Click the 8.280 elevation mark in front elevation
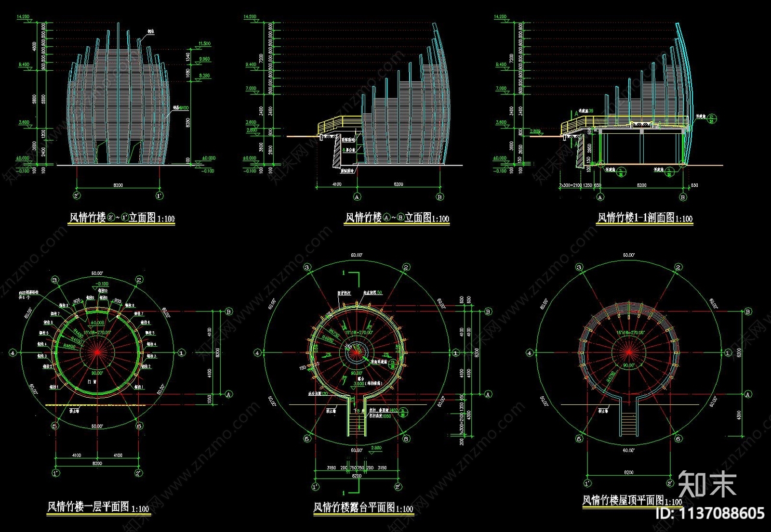 click(204, 76)
